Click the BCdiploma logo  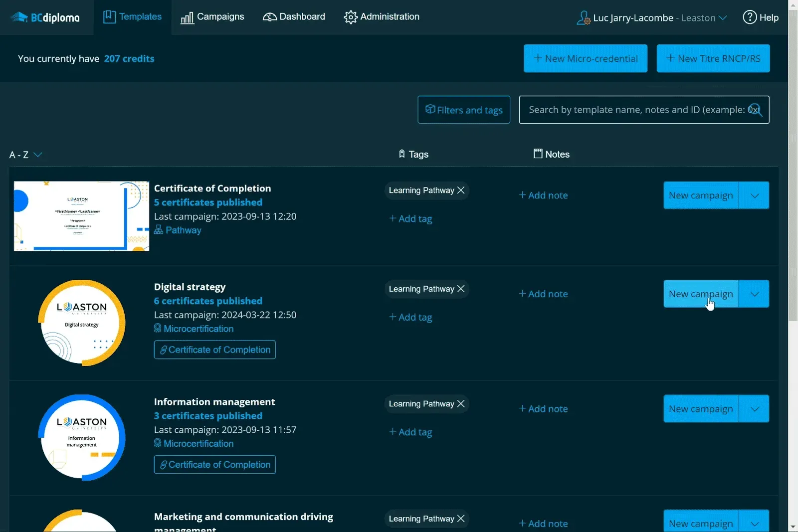[45, 17]
